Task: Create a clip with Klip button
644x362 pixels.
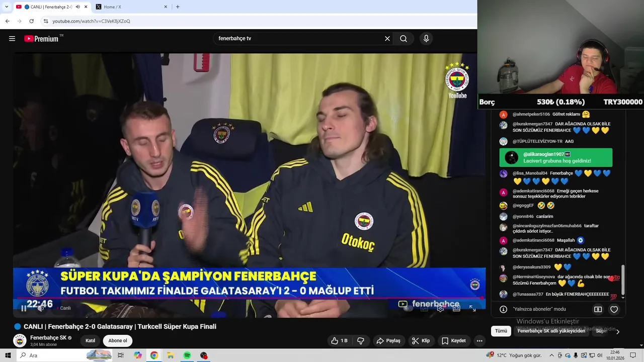Action: [421, 341]
